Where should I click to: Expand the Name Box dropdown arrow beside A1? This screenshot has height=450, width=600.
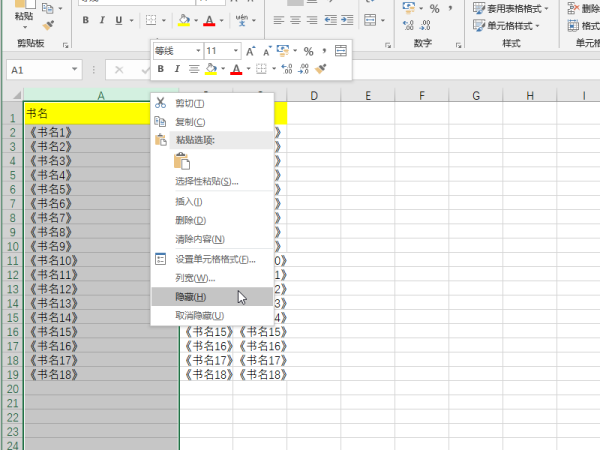(x=75, y=70)
